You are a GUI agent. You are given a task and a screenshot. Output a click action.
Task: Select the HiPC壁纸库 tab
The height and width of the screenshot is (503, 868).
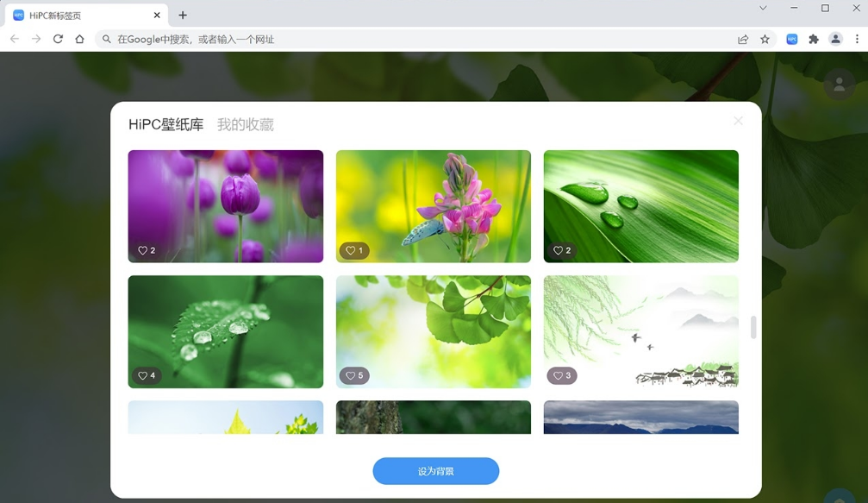165,123
